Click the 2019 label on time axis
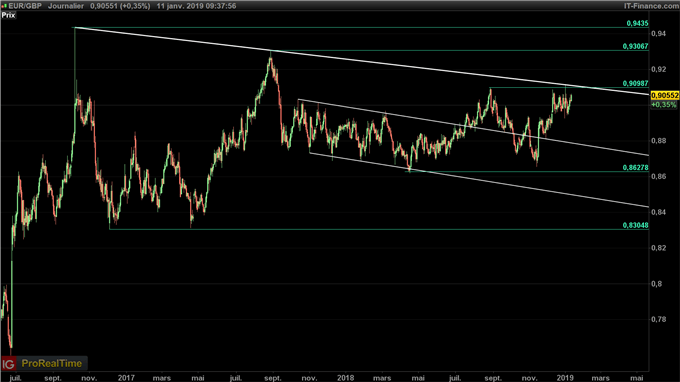The width and height of the screenshot is (680, 382). (565, 378)
